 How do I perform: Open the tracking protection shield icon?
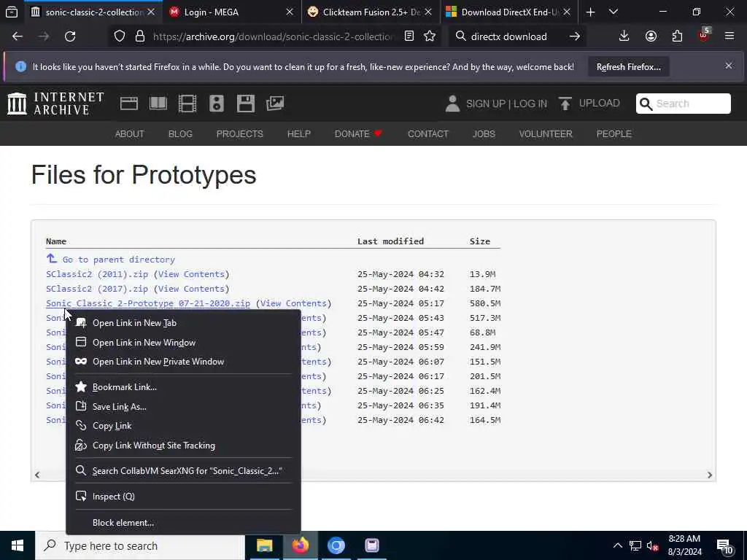120,36
